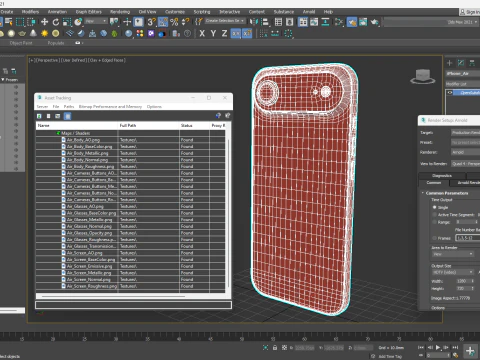The width and height of the screenshot is (480, 360).
Task: Click the Asset Tracking vertical scrollbar
Action: 228,213
